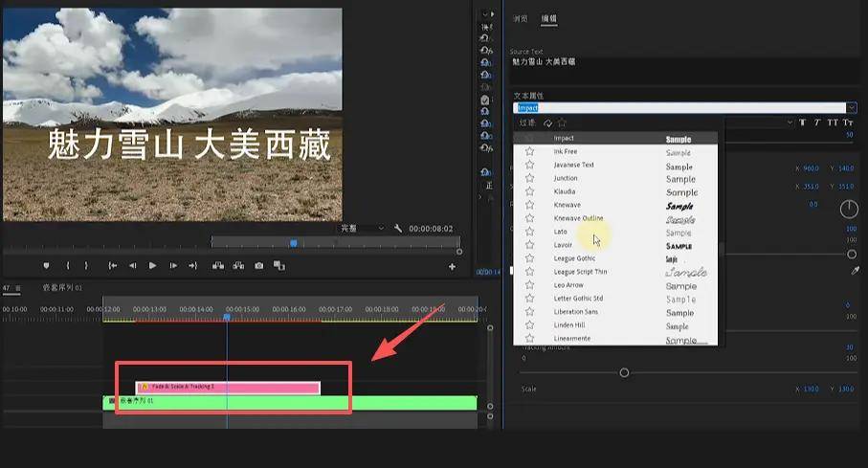Click program timecode 00:00:08:02
The height and width of the screenshot is (468, 868).
pos(431,228)
